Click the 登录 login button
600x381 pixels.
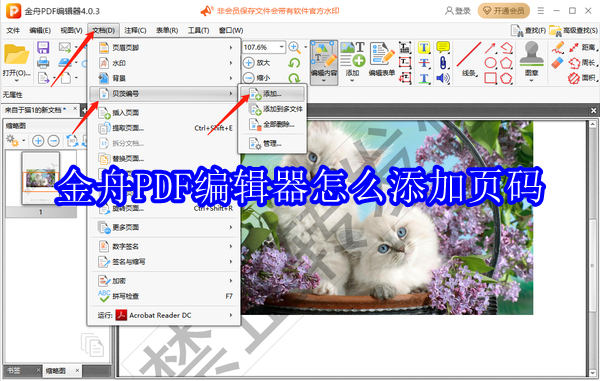tap(458, 11)
